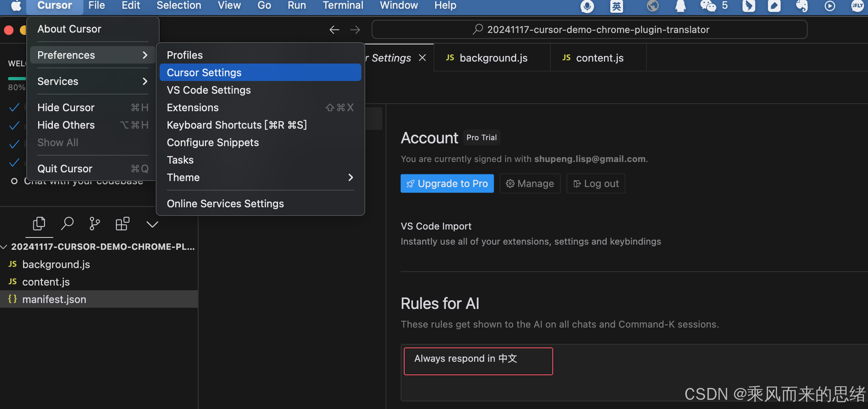This screenshot has height=409, width=868.
Task: Click the Manage account button
Action: [530, 183]
